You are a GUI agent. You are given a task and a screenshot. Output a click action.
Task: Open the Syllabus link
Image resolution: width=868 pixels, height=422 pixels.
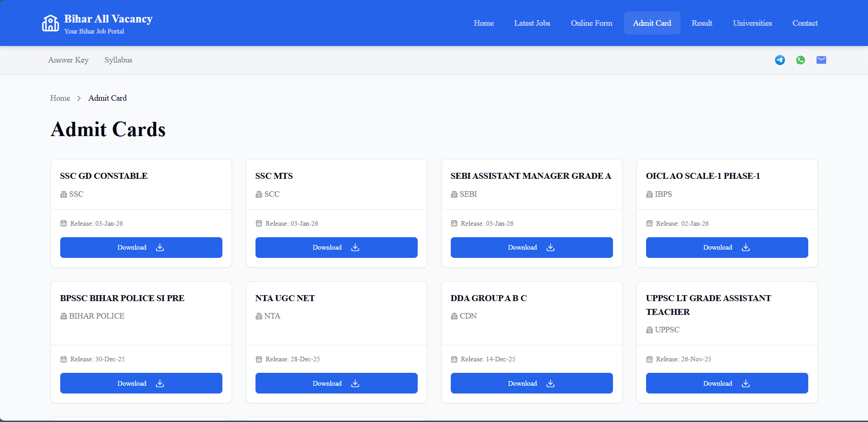click(x=118, y=60)
